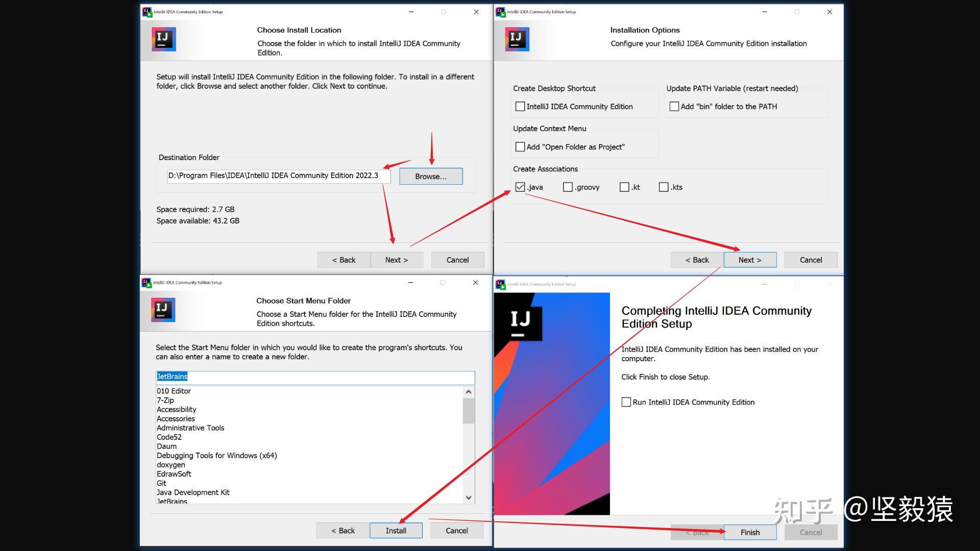980x551 pixels.
Task: Click title bar icon of Start Menu Folder window
Action: 146,282
